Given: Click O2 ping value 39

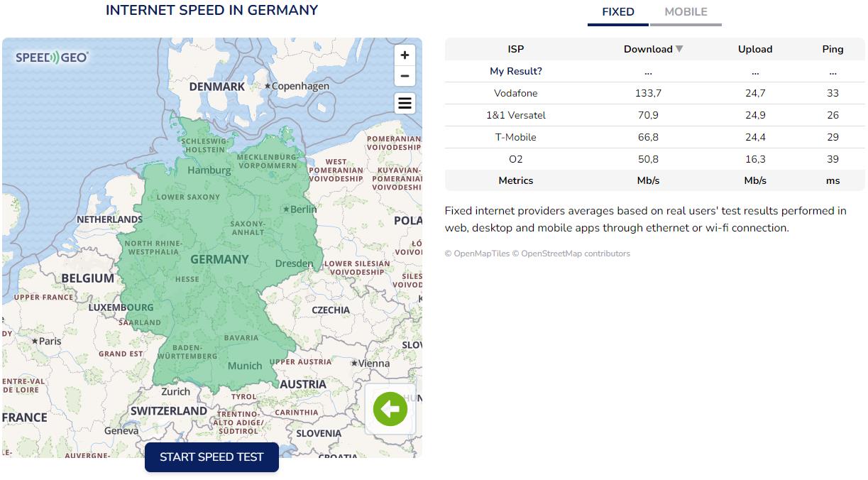Looking at the screenshot, I should tap(833, 159).
